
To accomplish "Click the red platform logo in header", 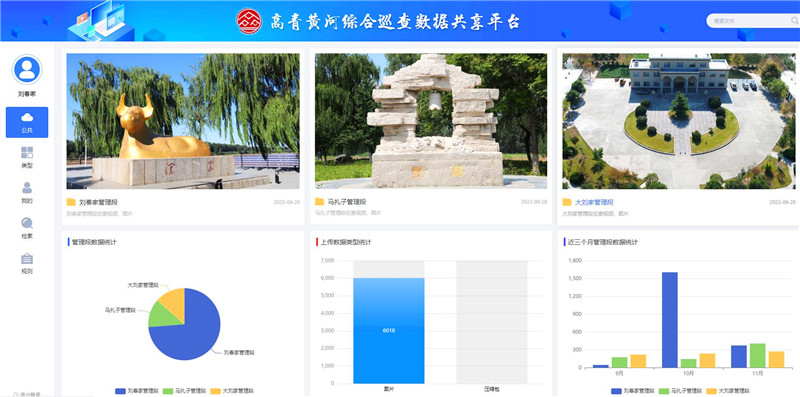I will [249, 21].
